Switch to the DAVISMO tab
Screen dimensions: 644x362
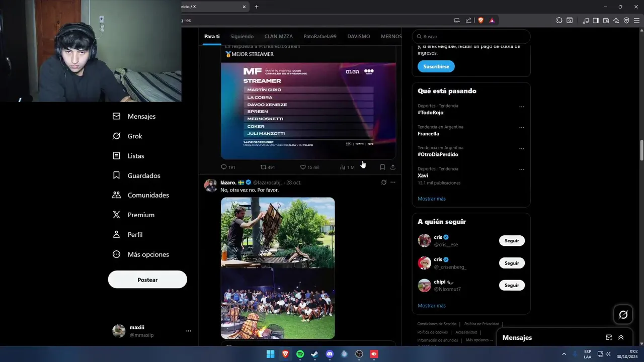pos(359,36)
